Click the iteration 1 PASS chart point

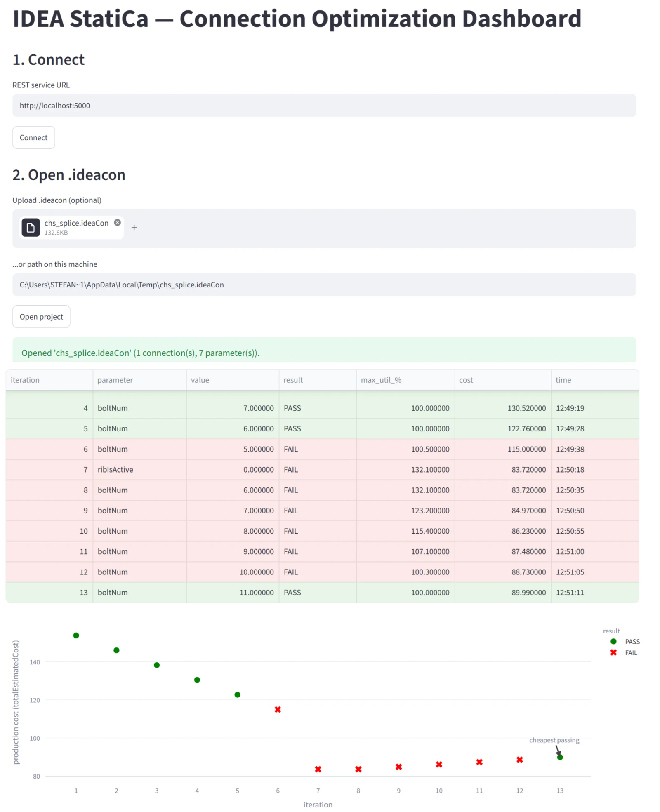click(76, 635)
